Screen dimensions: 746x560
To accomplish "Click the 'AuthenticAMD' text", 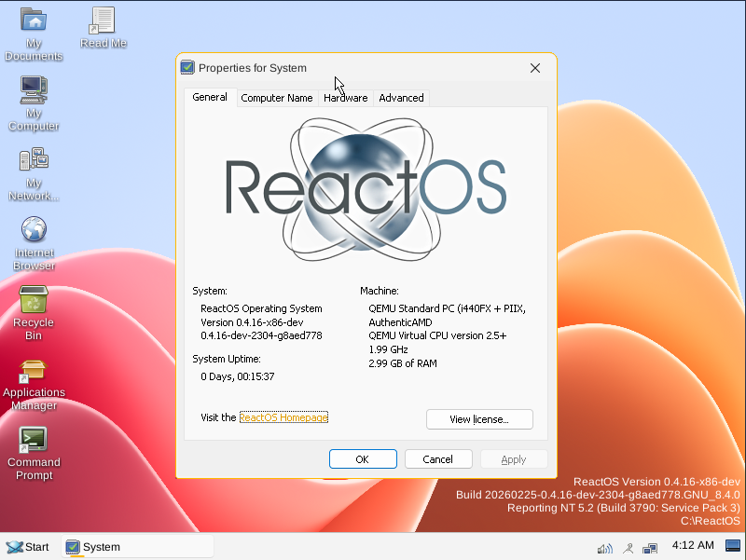I will [x=400, y=322].
